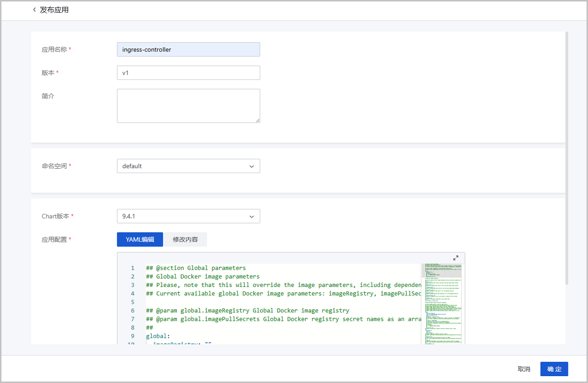Switch to the YAML编辑 tab
588x383 pixels.
click(x=140, y=239)
